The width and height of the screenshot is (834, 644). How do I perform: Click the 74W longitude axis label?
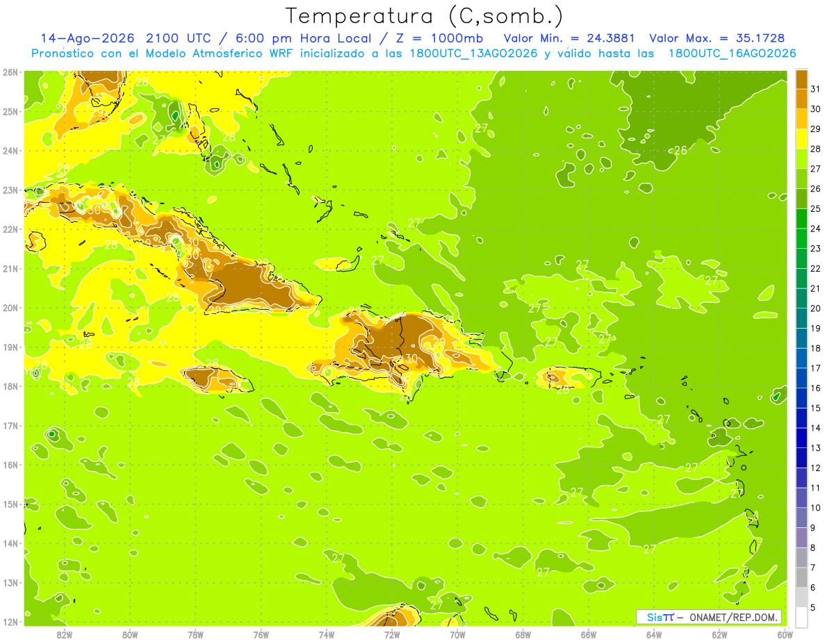pyautogui.click(x=327, y=635)
